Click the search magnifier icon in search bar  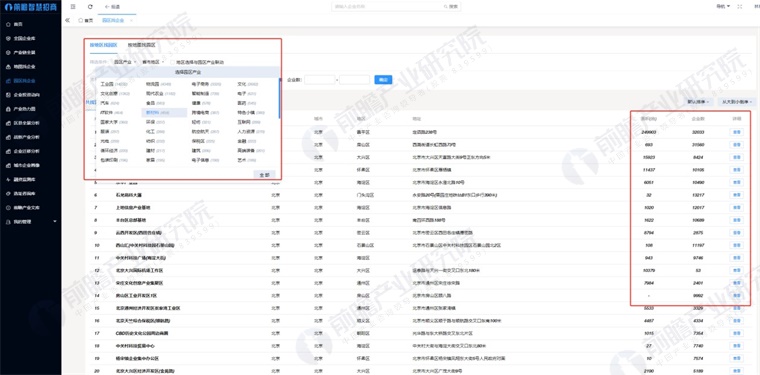(445, 7)
